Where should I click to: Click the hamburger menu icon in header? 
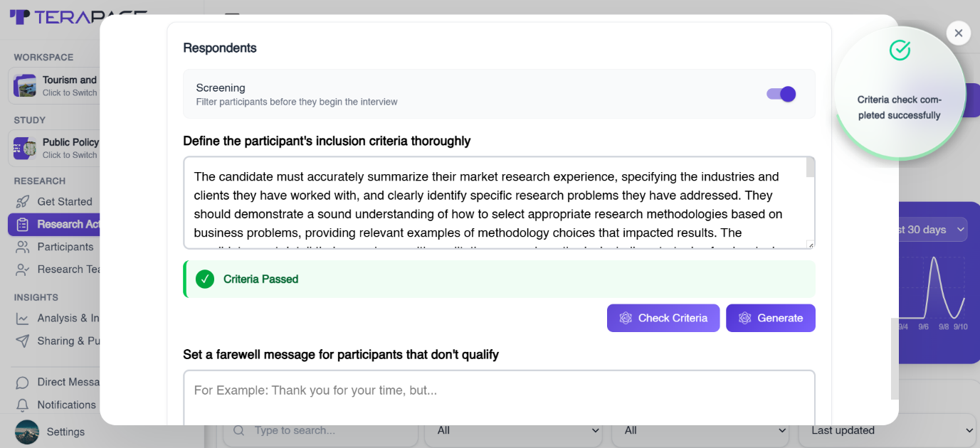(x=232, y=13)
